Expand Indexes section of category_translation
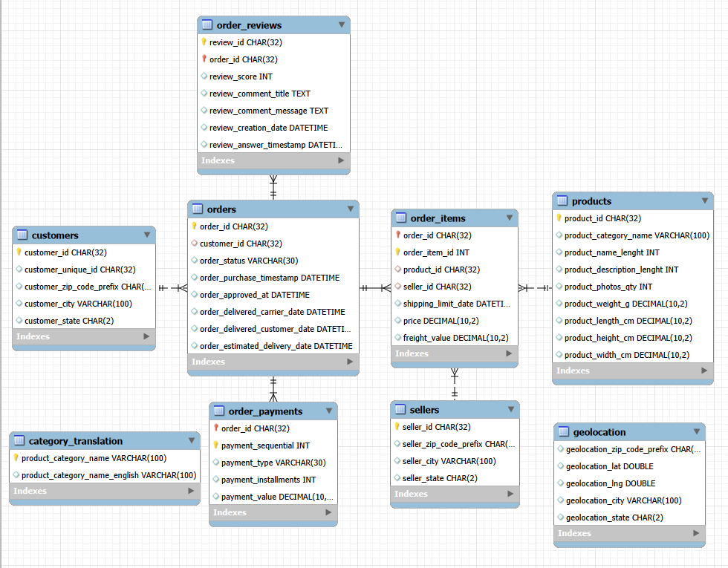728x568 pixels. pyautogui.click(x=191, y=491)
